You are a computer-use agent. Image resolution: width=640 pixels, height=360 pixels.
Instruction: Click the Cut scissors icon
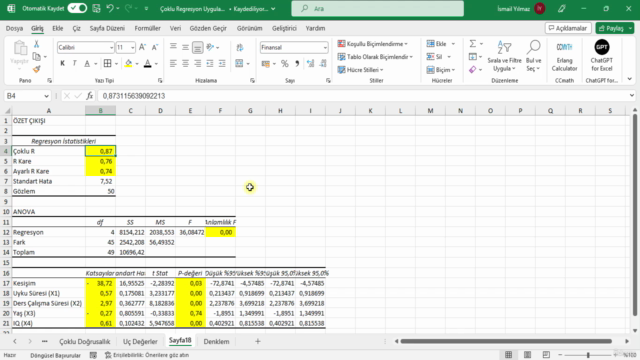point(36,44)
